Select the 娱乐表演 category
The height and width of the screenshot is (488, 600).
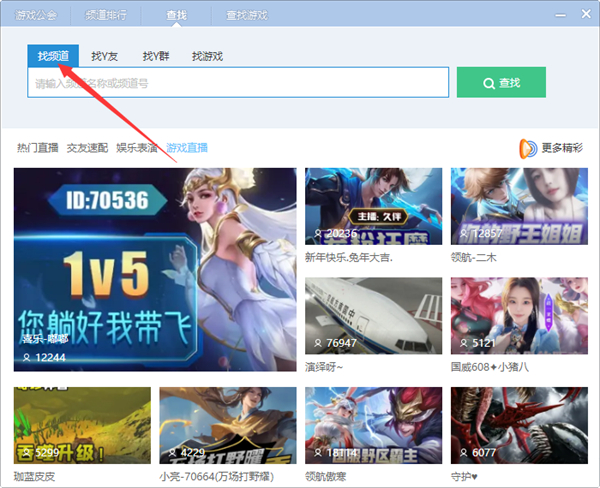137,148
